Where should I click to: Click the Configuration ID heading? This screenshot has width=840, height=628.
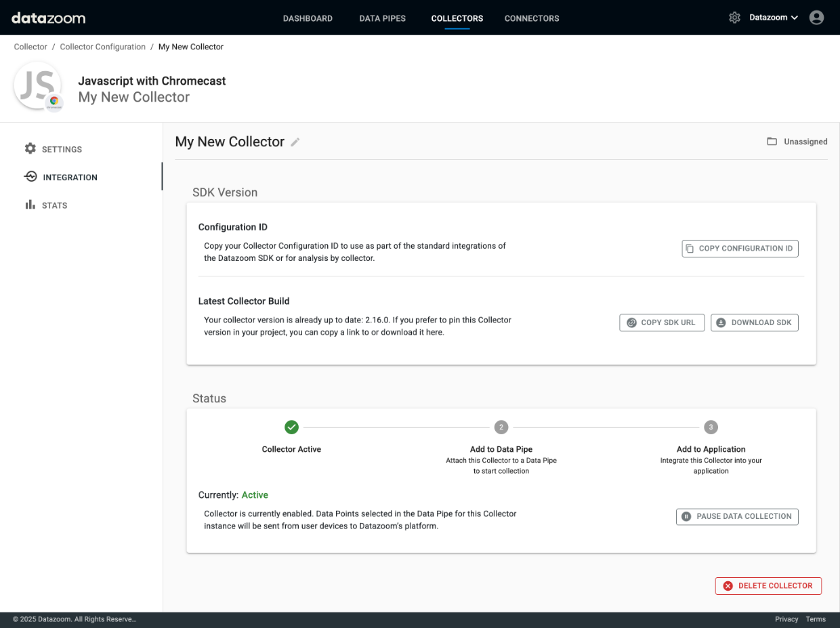[x=233, y=228]
